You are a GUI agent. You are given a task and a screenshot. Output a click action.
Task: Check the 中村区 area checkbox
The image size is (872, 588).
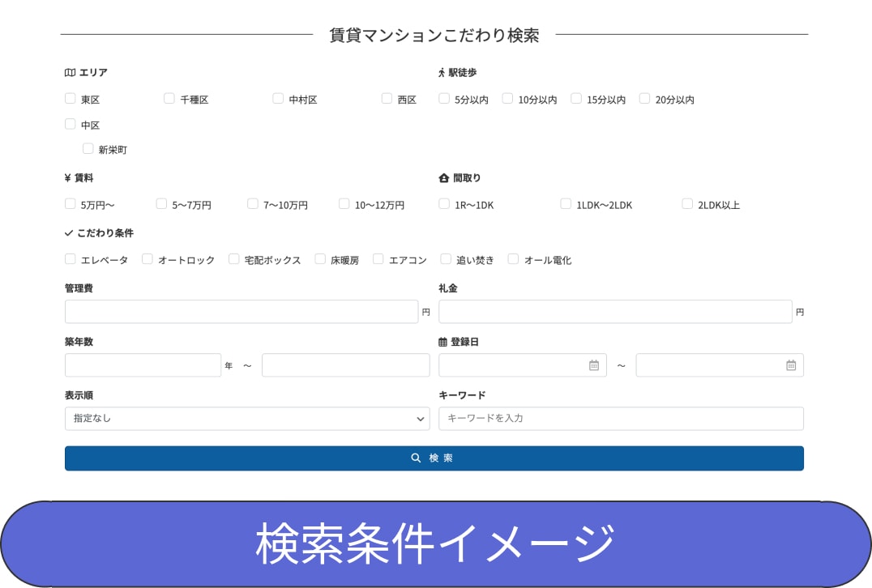(x=278, y=98)
